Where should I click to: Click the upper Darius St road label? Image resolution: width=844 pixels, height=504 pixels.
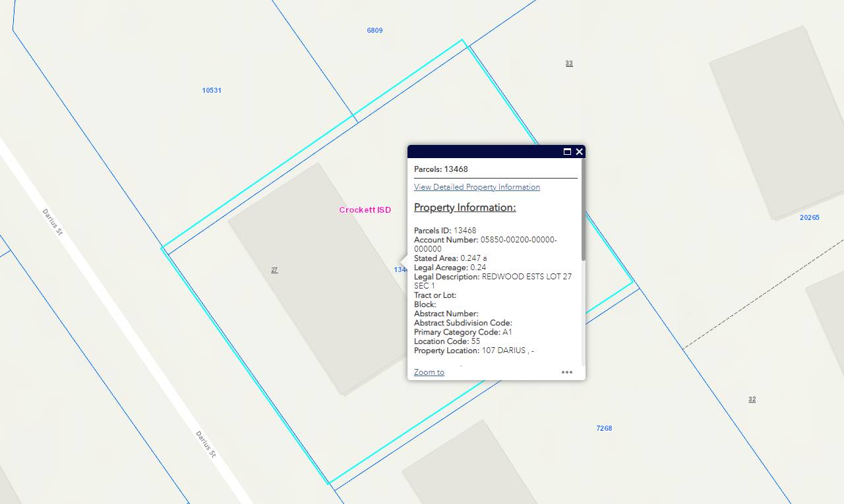52,223
